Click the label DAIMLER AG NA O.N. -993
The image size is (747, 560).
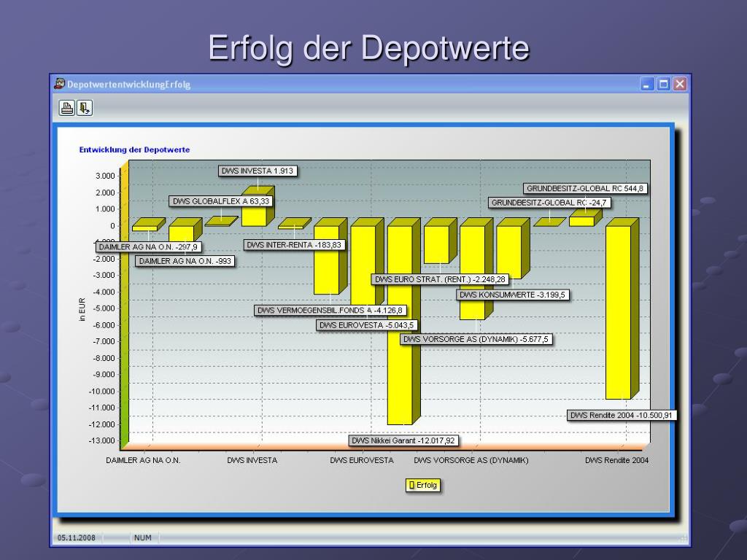(x=185, y=261)
